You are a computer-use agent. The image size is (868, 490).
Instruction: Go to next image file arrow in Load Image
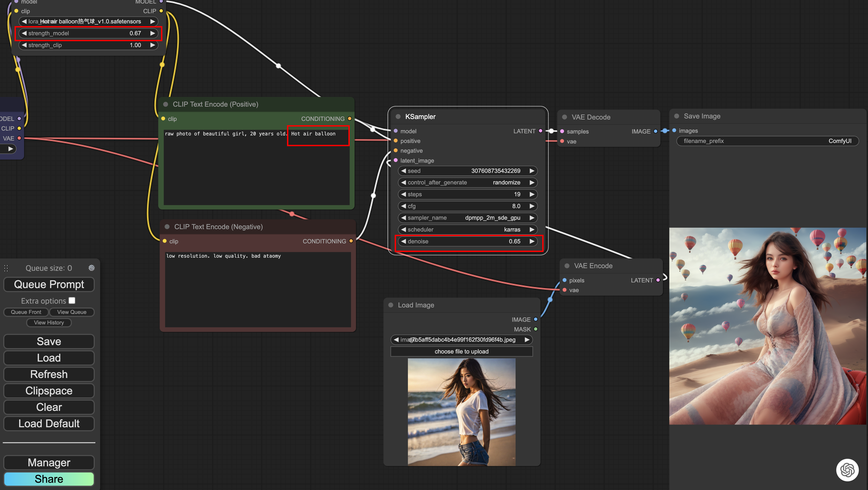(x=527, y=340)
